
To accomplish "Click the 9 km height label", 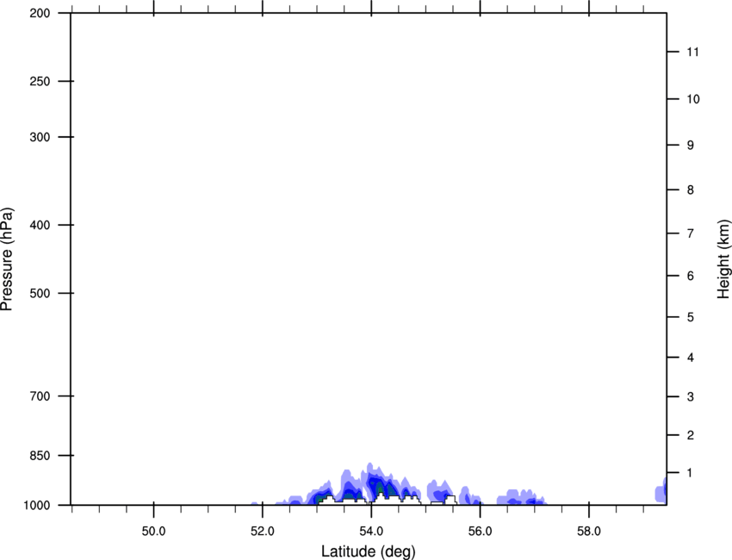I will 691,146.
